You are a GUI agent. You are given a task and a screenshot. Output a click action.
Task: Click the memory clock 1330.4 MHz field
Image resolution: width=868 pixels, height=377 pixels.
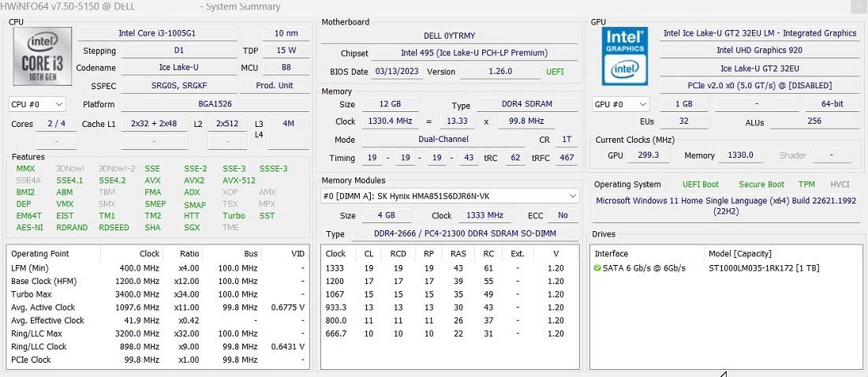tap(391, 121)
